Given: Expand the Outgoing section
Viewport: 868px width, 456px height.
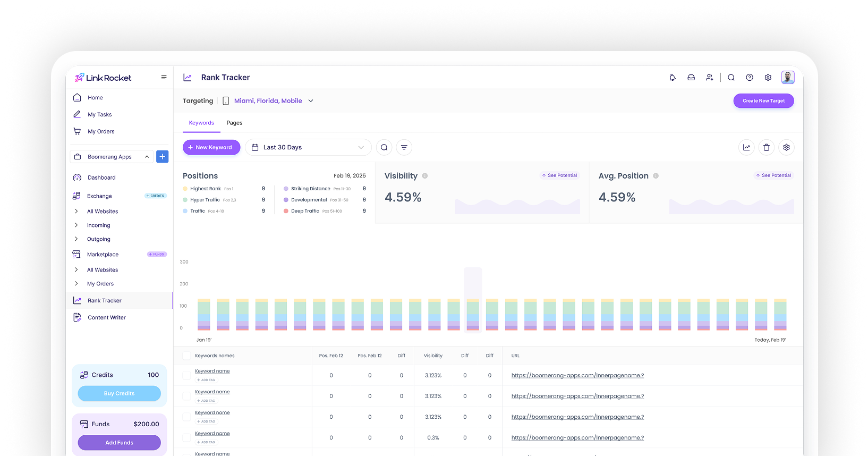Looking at the screenshot, I should [x=76, y=239].
